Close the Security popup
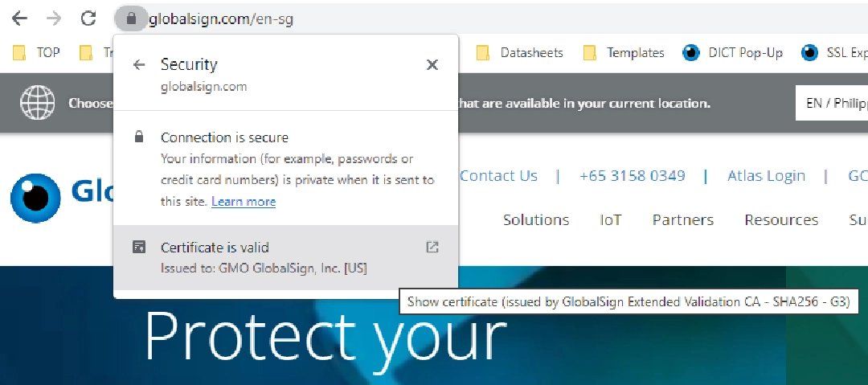Image resolution: width=868 pixels, height=385 pixels. click(432, 65)
